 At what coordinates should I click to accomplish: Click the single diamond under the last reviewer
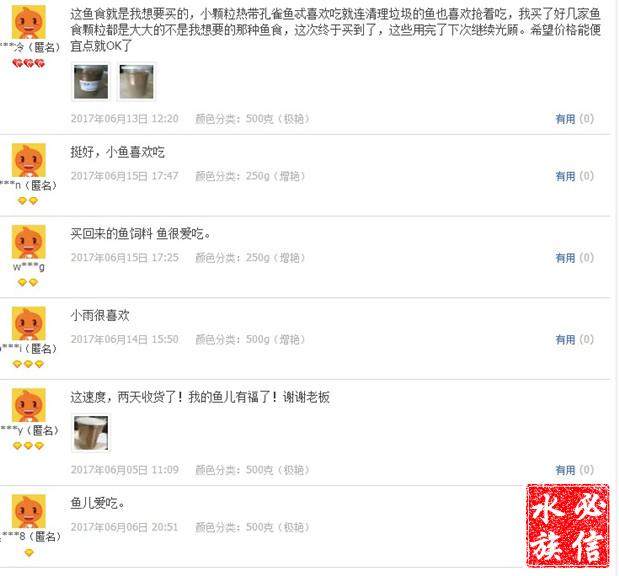click(28, 553)
